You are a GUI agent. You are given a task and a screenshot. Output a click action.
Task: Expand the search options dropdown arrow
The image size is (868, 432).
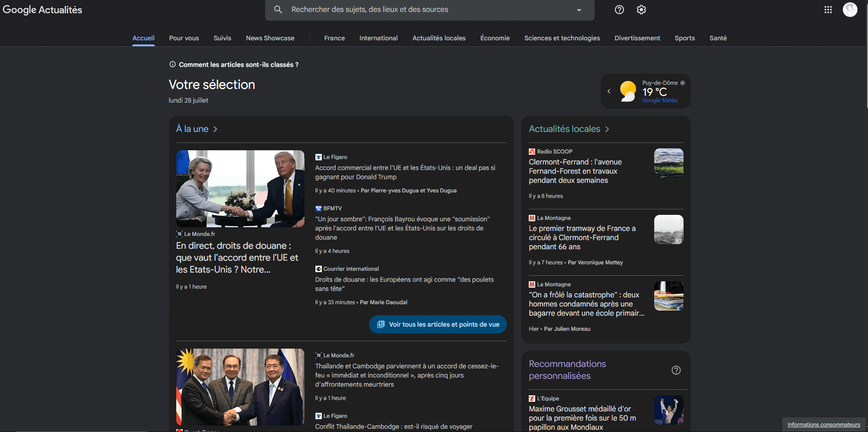579,10
